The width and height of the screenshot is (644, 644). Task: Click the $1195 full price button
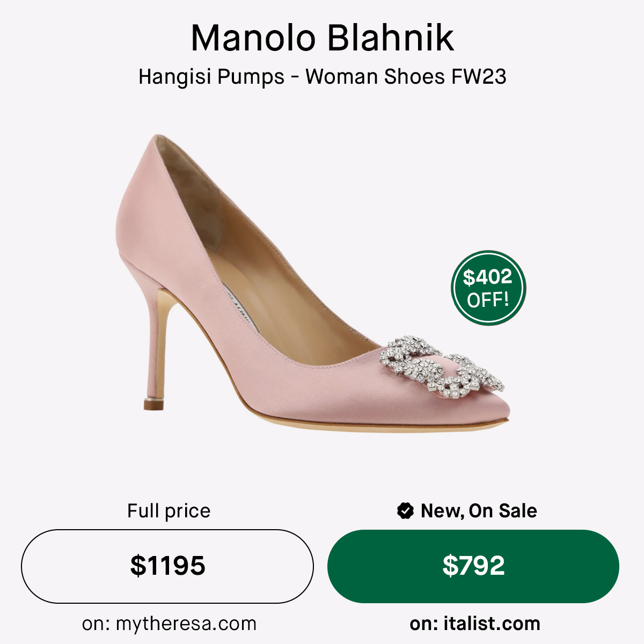tap(167, 566)
